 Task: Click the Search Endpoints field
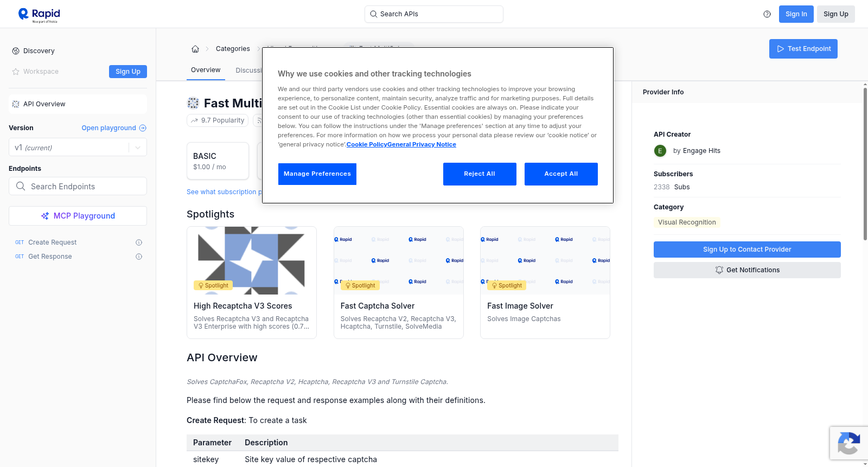pos(78,186)
